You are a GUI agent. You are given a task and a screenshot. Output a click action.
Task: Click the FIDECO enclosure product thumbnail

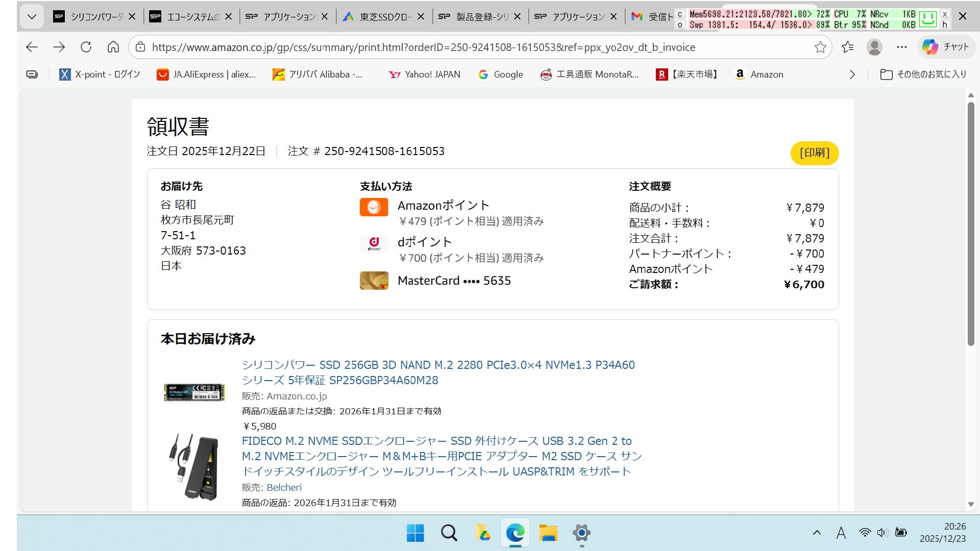(x=194, y=467)
